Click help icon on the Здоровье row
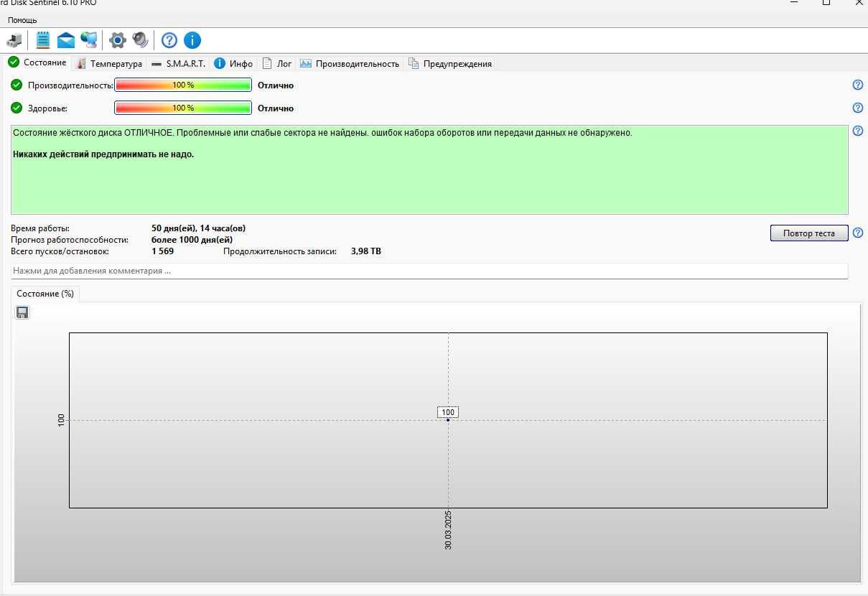 point(857,108)
